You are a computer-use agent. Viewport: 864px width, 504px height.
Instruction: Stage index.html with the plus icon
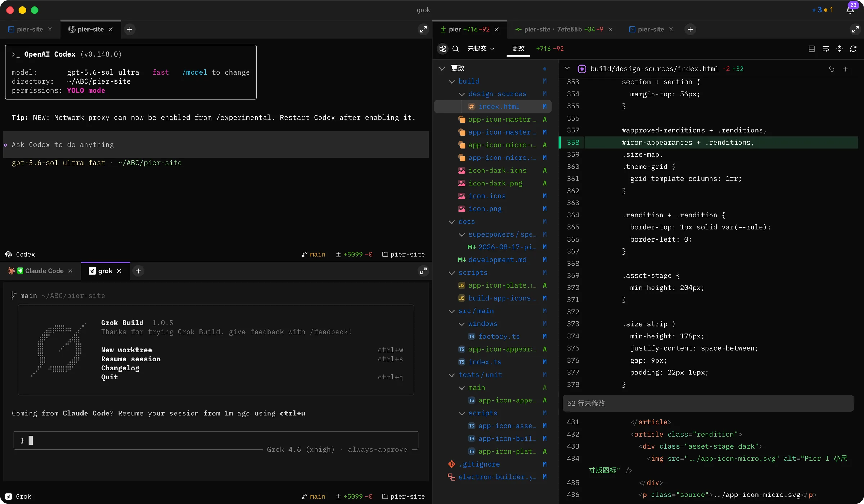[845, 69]
